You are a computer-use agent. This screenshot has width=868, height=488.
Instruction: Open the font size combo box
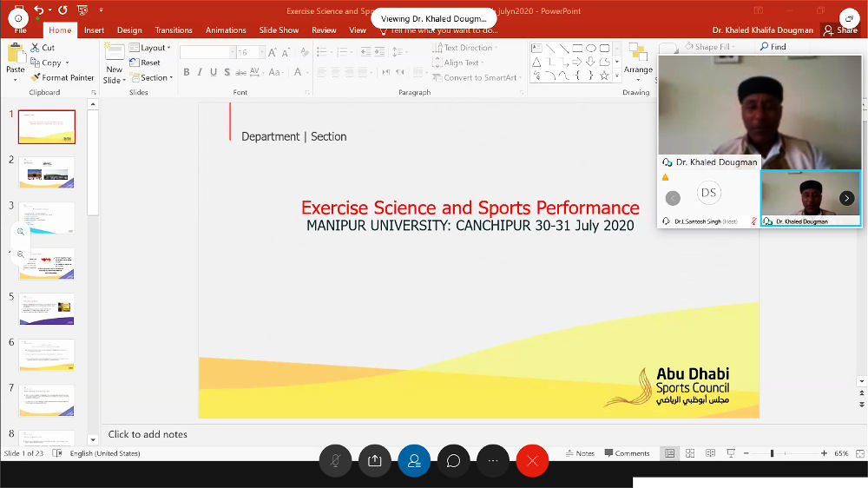pos(250,52)
